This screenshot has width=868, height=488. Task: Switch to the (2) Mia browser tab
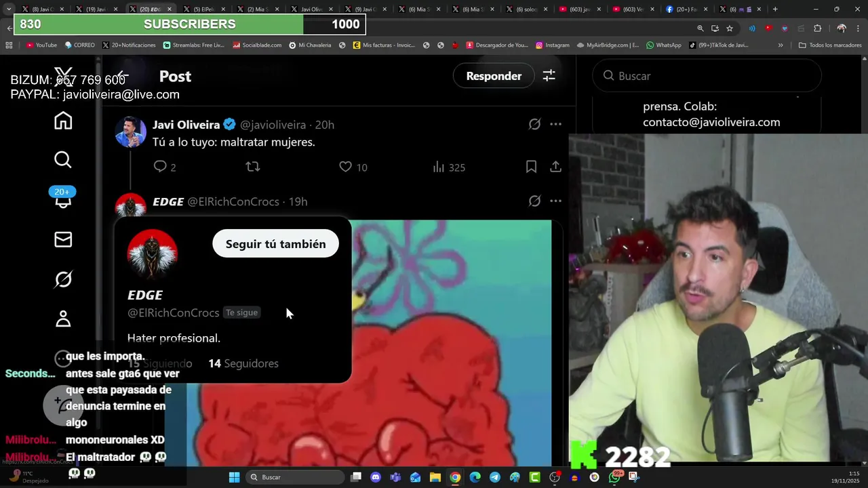click(x=260, y=9)
